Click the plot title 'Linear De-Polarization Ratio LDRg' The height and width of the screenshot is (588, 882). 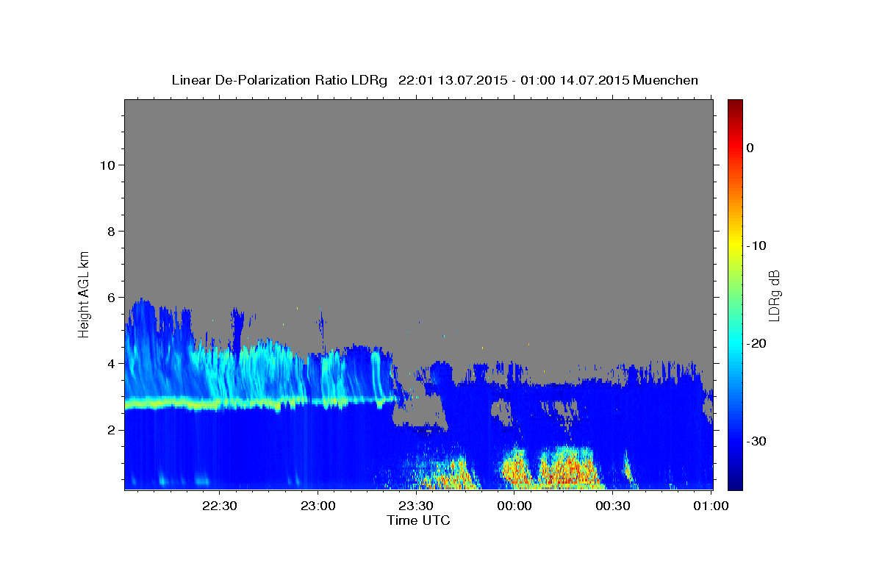pyautogui.click(x=279, y=80)
